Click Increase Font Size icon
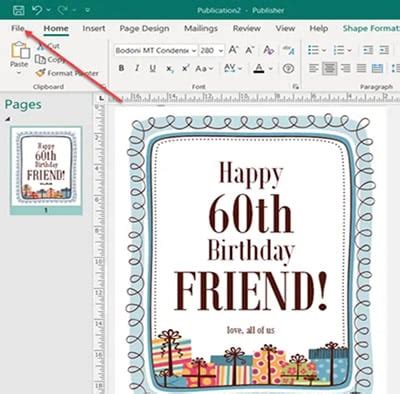Screen dimensions: 400x394 coord(233,50)
